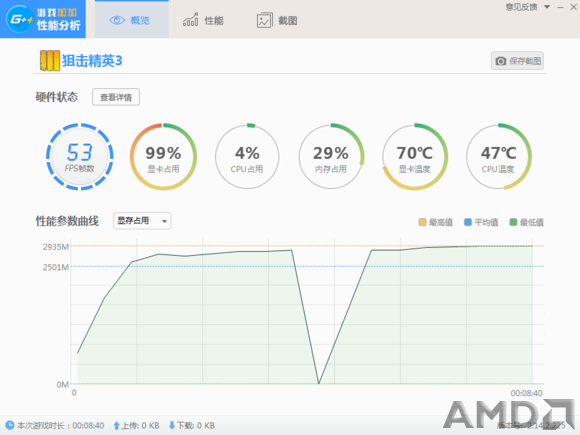Viewport: 580px width, 435px height.
Task: Open the 意见反馈 feedback link
Action: tap(521, 7)
